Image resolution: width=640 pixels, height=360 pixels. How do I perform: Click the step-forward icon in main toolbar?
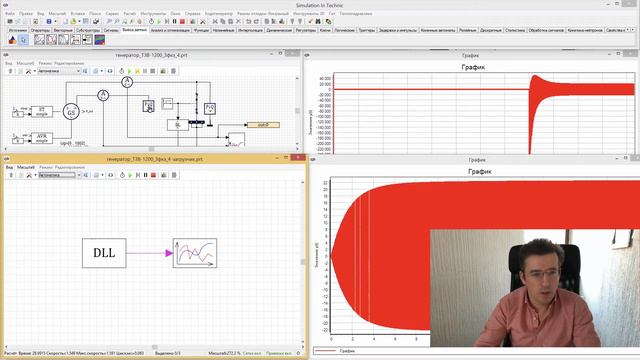pyautogui.click(x=167, y=21)
